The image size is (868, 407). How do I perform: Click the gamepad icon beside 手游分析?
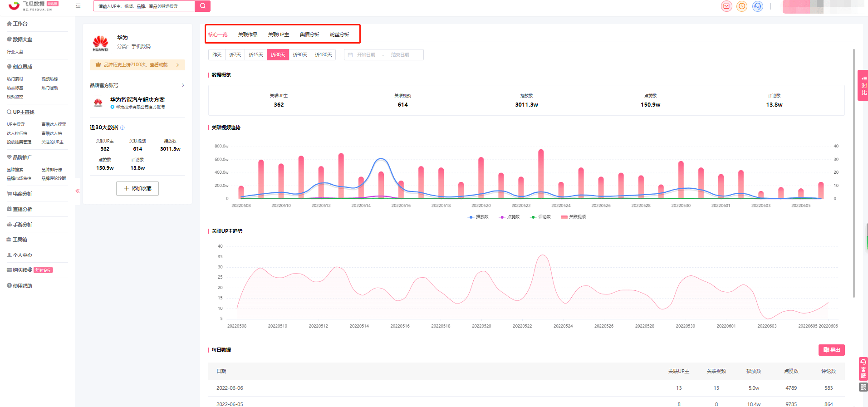[9, 225]
